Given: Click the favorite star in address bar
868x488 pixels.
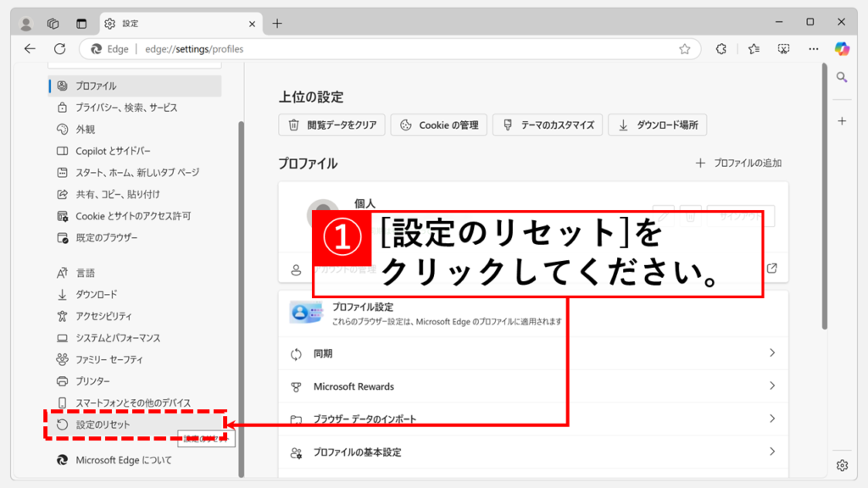Looking at the screenshot, I should (684, 49).
